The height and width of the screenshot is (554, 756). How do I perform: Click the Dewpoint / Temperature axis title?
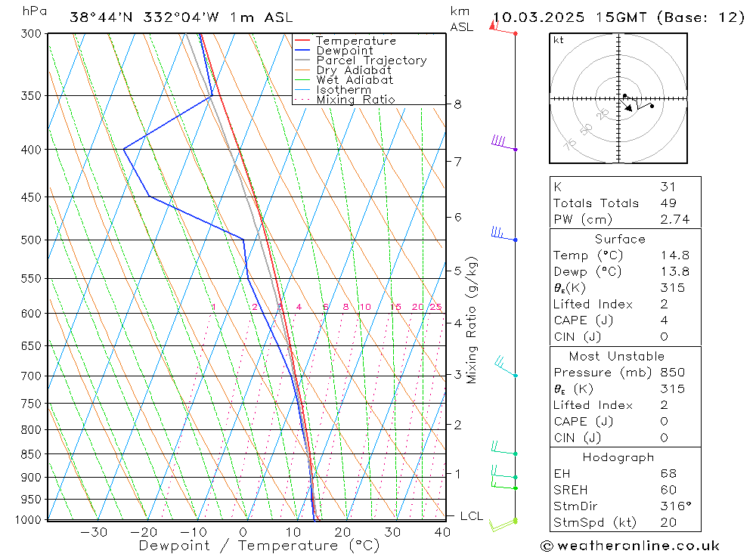[x=259, y=546]
